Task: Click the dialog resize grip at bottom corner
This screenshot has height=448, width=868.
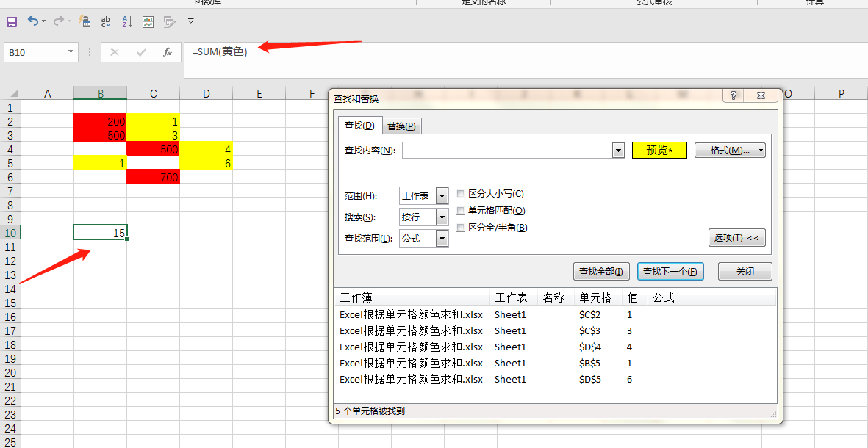Action: (x=772, y=413)
